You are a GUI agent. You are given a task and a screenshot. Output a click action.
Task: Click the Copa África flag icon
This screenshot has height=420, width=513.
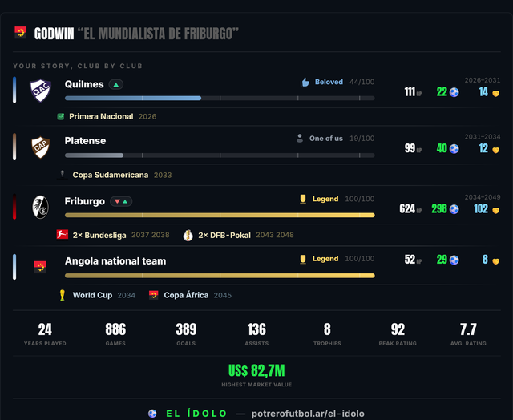click(x=153, y=295)
